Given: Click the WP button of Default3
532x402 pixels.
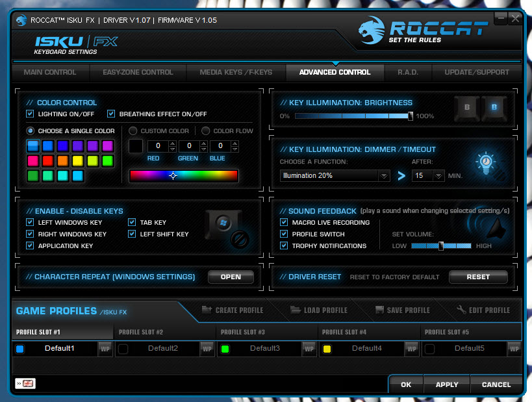Looking at the screenshot, I should [x=309, y=349].
